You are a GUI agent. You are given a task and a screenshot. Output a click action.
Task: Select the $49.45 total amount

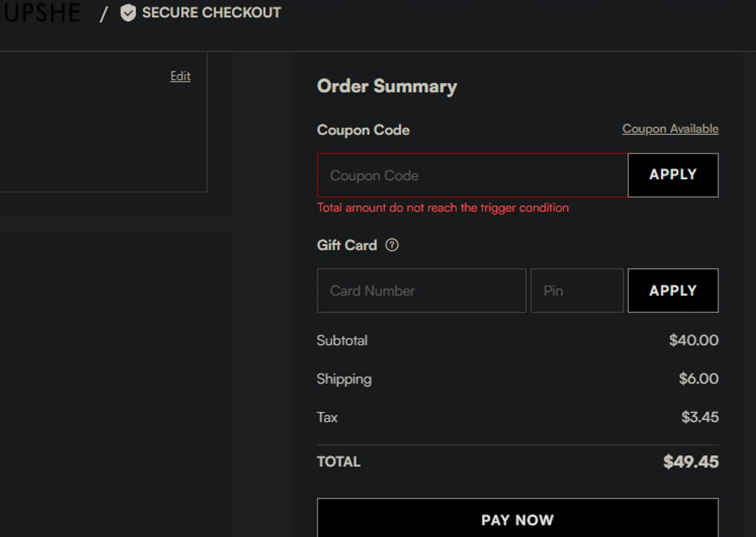coord(690,461)
